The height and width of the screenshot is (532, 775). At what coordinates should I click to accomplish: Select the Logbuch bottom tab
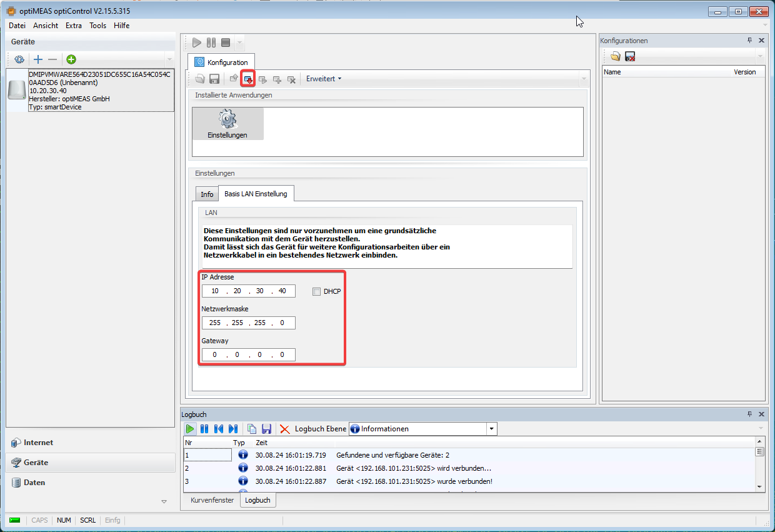point(257,500)
